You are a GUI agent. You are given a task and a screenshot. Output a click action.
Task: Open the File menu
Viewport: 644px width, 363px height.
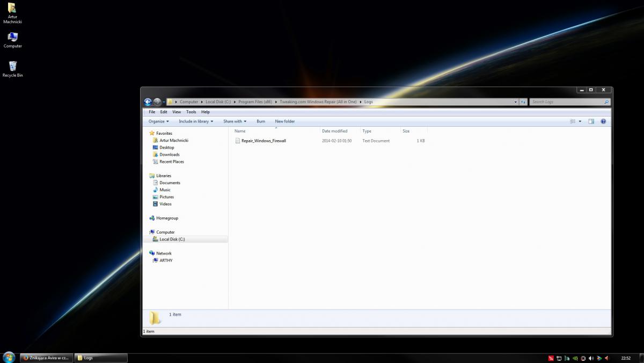pyautogui.click(x=152, y=112)
